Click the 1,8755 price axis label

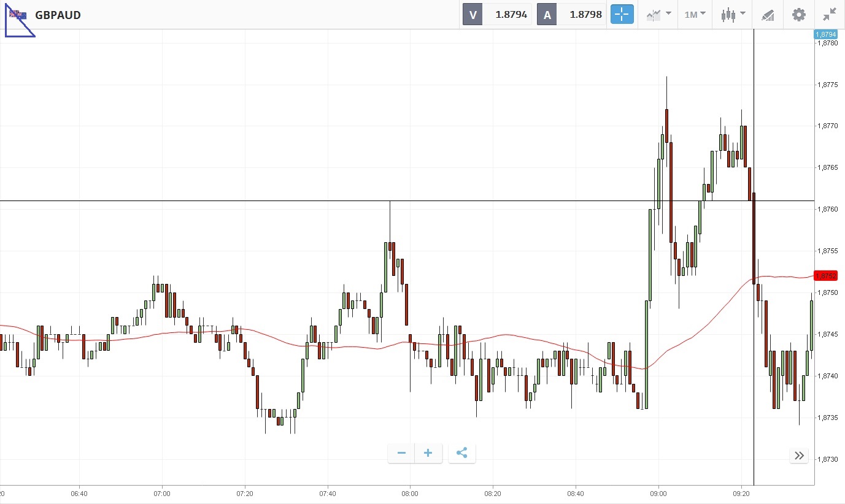click(x=828, y=251)
